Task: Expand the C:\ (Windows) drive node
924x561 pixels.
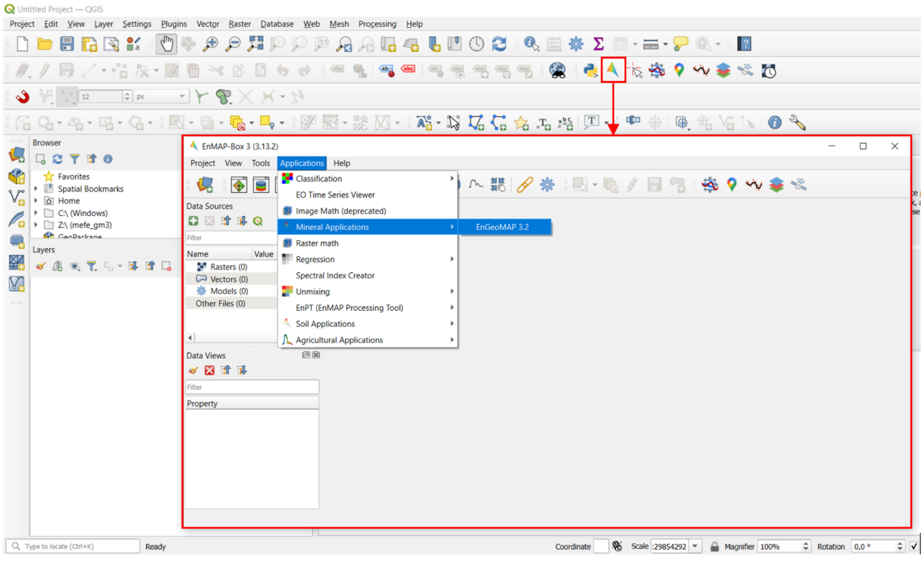Action: coord(36,213)
